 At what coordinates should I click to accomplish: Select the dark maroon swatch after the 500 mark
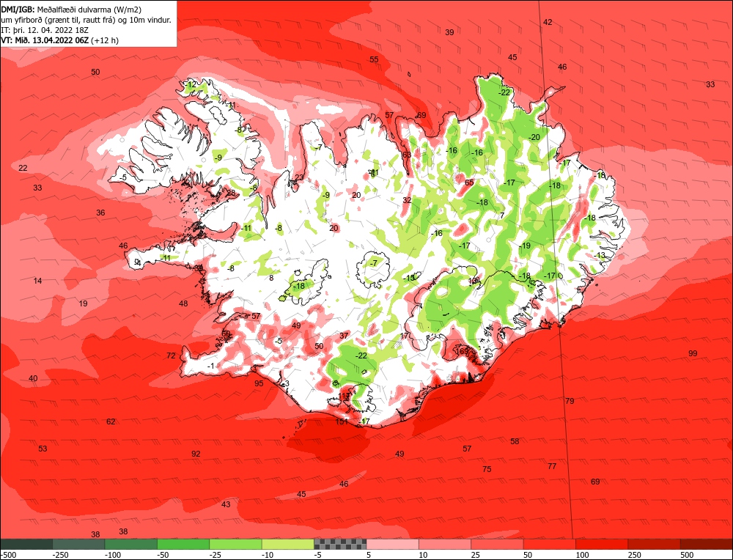707,544
